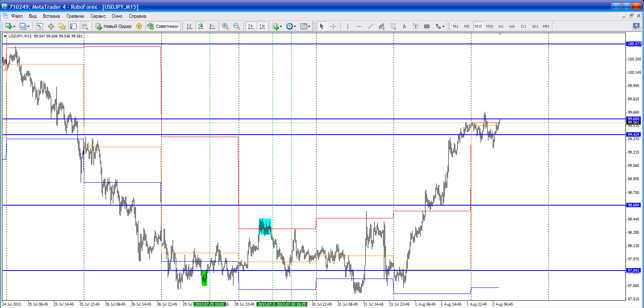Open the Окно menu

click(x=117, y=16)
